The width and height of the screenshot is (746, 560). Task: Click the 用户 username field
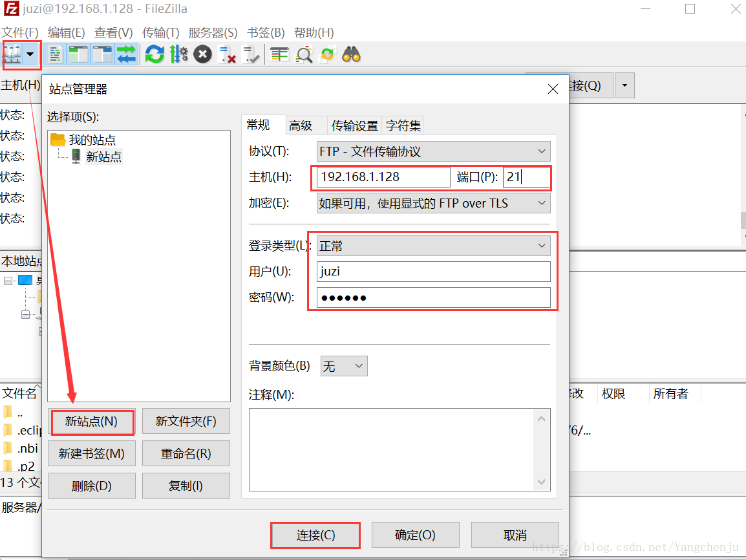[433, 272]
